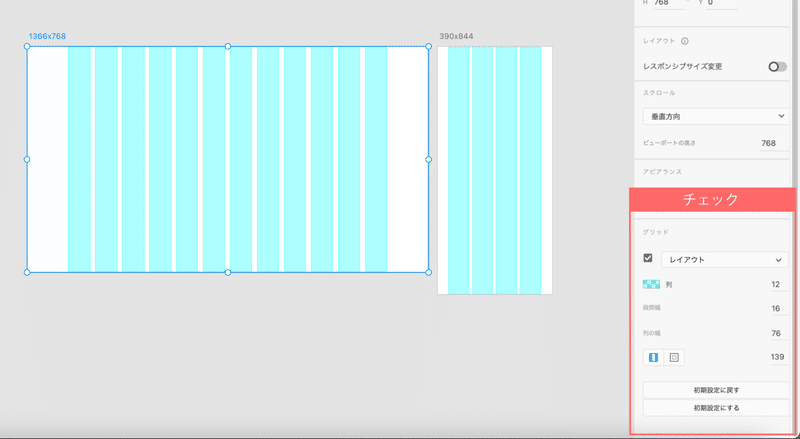Open the レイアウト grid type dropdown
800x439 pixels.
[x=724, y=260]
